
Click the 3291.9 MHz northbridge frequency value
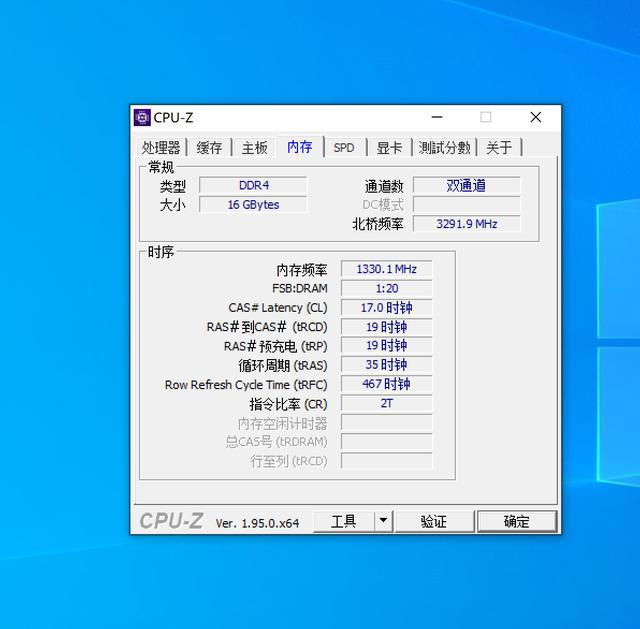tap(467, 224)
